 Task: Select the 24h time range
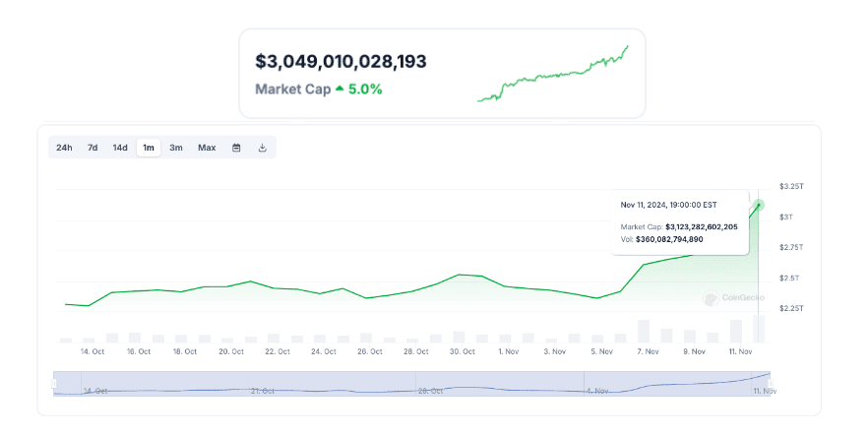64,148
